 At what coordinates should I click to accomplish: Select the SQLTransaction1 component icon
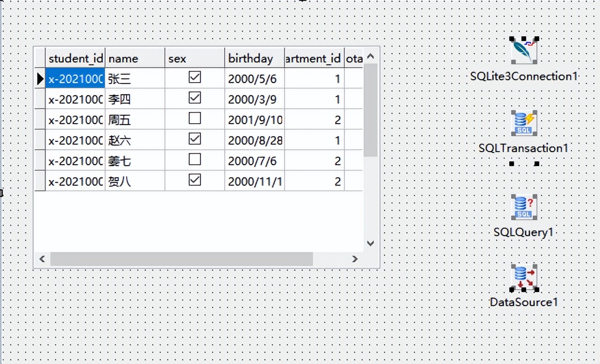pyautogui.click(x=524, y=124)
